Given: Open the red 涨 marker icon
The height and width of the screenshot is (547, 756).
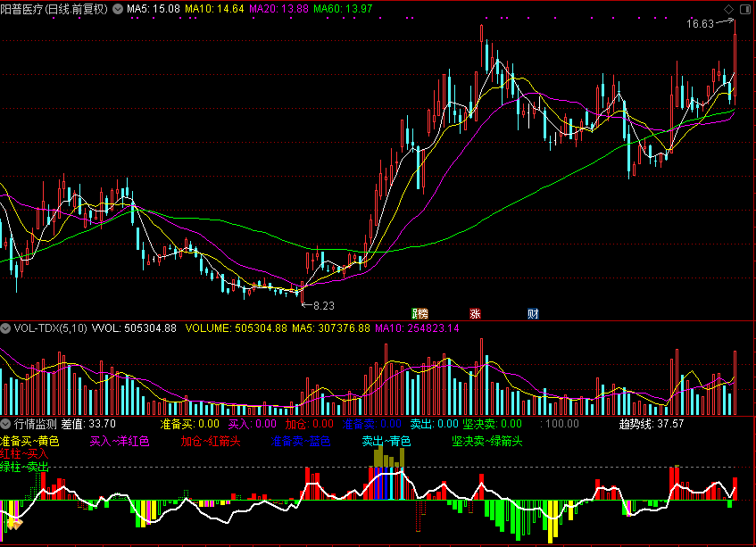Looking at the screenshot, I should 476,314.
